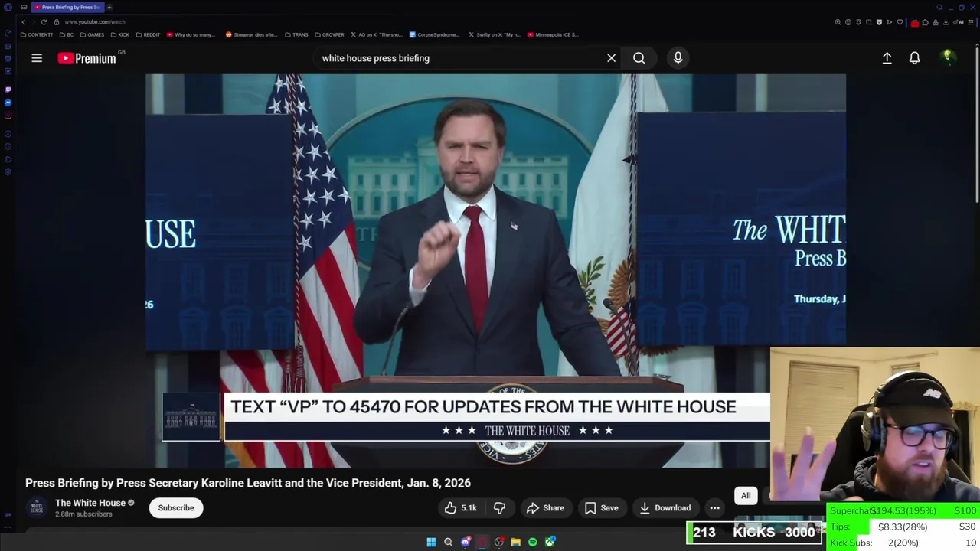Screen dimensions: 980x551
Task: Open the 'Why do so many' bookmark
Action: [x=191, y=34]
